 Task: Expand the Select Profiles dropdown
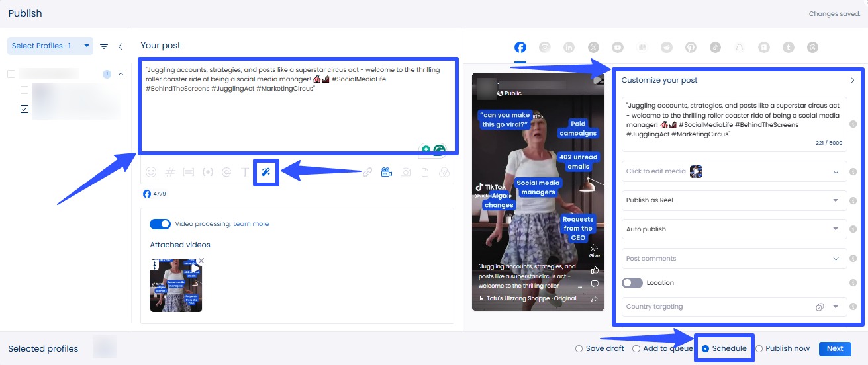point(50,46)
